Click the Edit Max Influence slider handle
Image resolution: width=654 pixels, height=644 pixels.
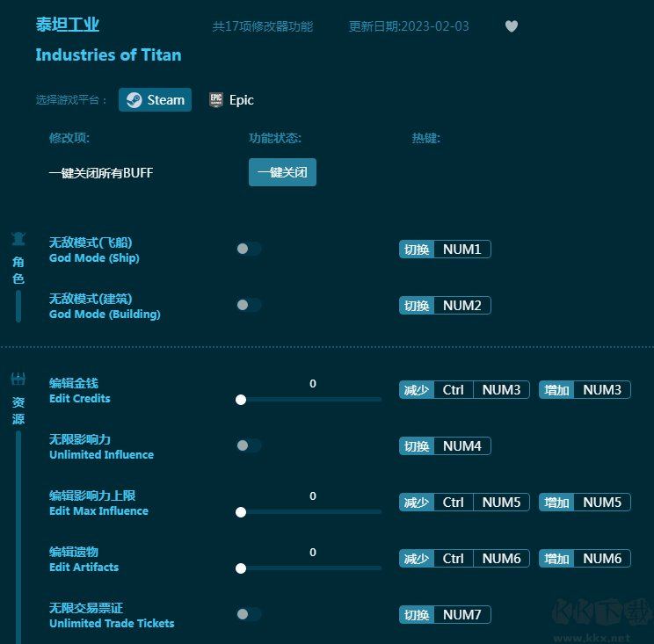(241, 512)
